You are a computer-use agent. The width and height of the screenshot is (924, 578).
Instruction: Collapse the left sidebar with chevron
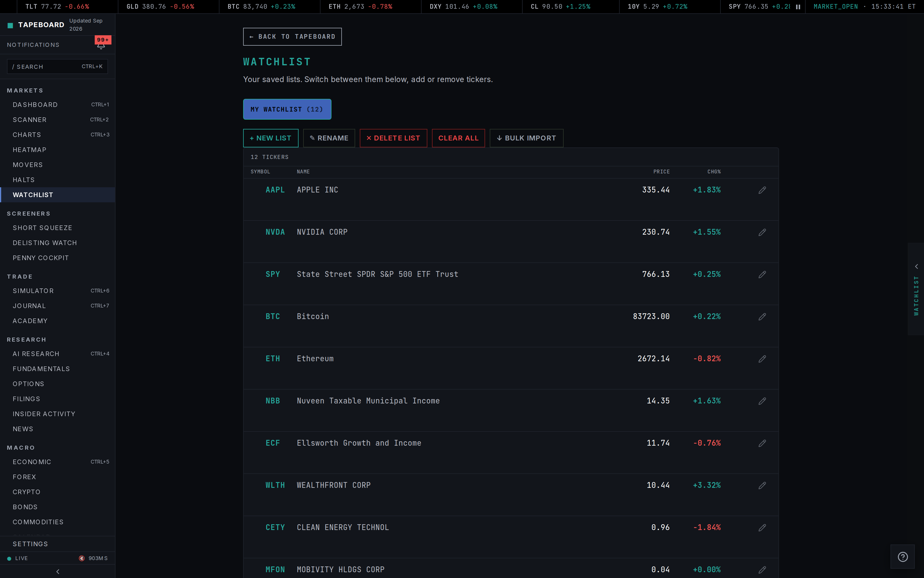click(58, 572)
